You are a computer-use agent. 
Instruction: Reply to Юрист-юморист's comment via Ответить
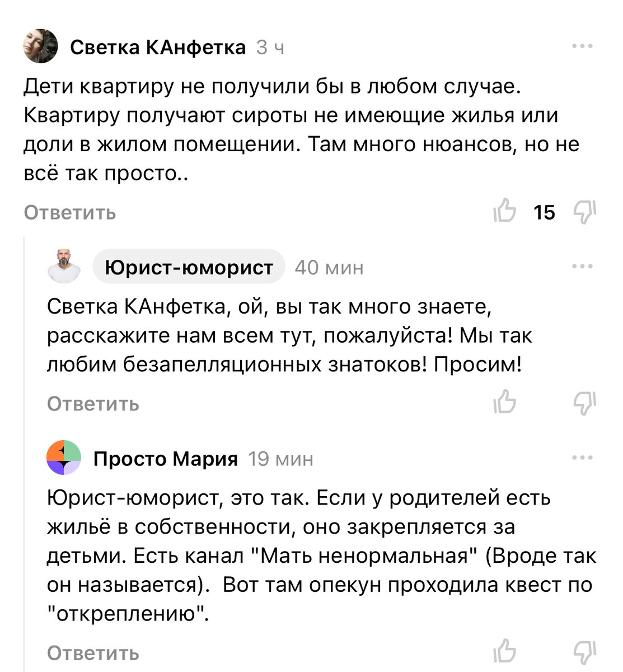[93, 403]
